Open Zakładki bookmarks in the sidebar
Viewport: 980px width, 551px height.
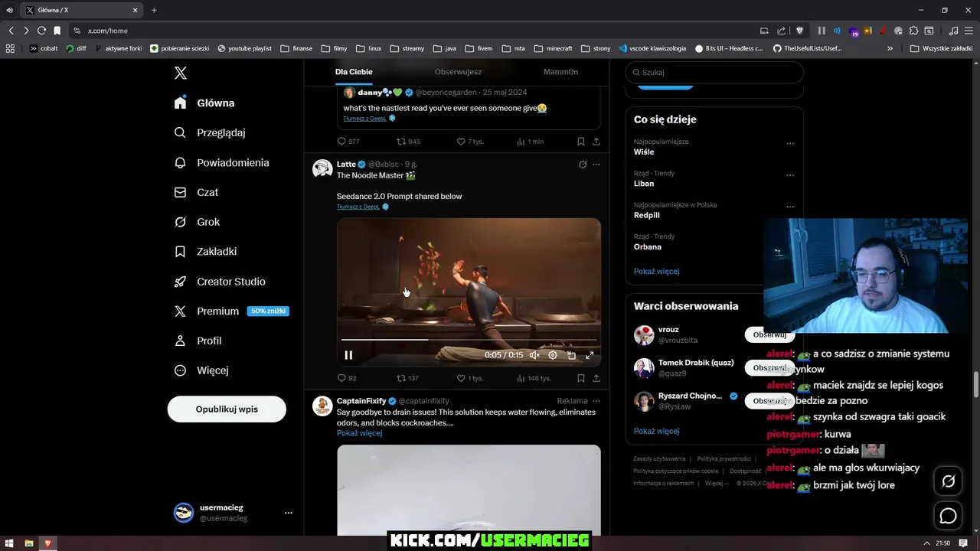pyautogui.click(x=206, y=251)
